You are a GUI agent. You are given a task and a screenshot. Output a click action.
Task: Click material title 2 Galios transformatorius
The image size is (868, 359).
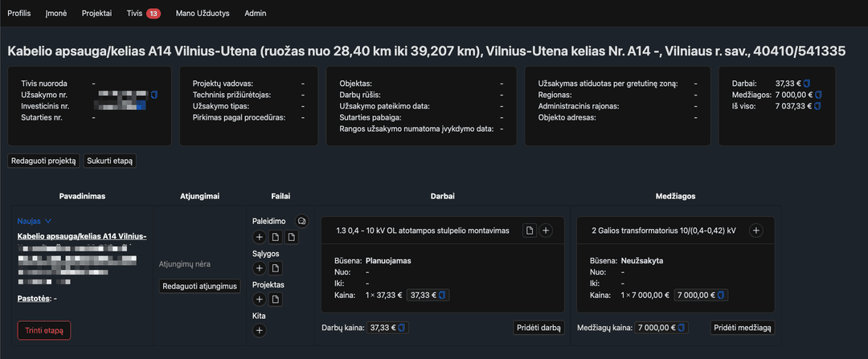click(x=664, y=230)
